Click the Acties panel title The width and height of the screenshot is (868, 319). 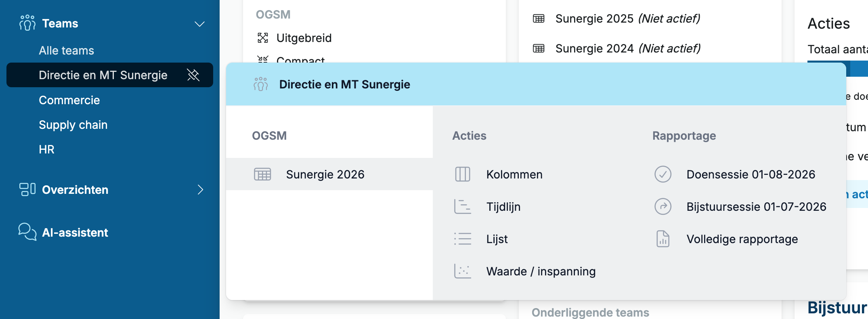coord(829,23)
